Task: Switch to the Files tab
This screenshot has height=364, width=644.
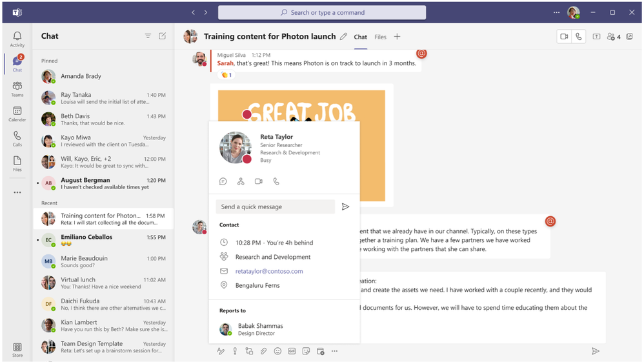Action: 380,37
